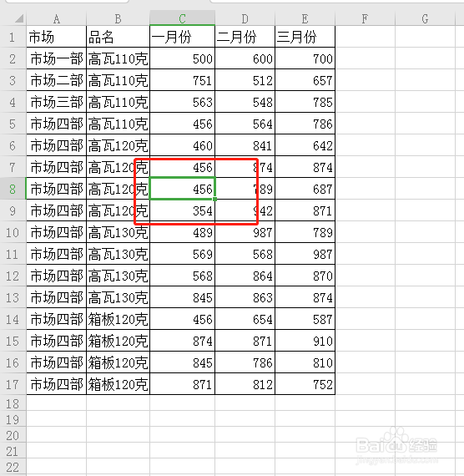Viewport: 464px width, 476px height.
Task: Select cell with value 751
Action: click(183, 80)
